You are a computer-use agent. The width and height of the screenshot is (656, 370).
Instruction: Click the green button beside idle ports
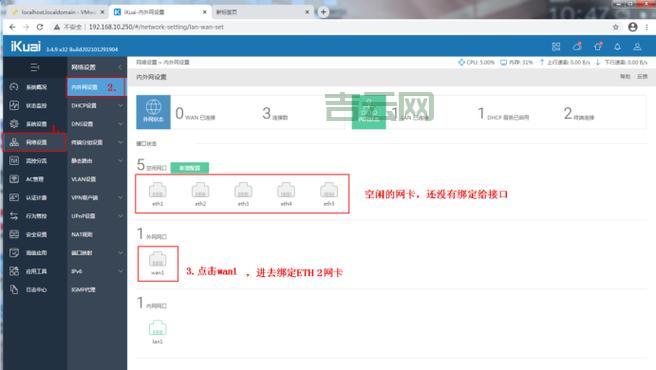(x=190, y=168)
